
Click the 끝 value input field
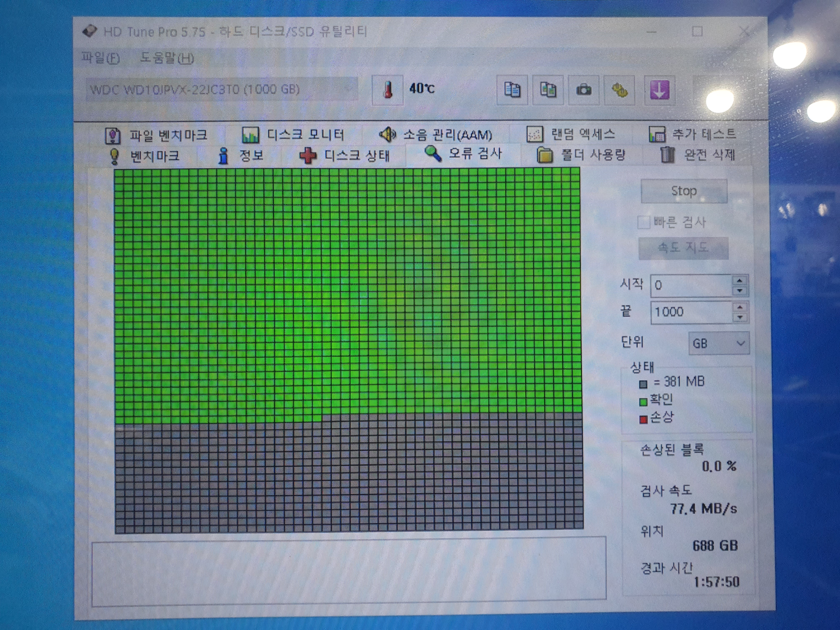(691, 312)
